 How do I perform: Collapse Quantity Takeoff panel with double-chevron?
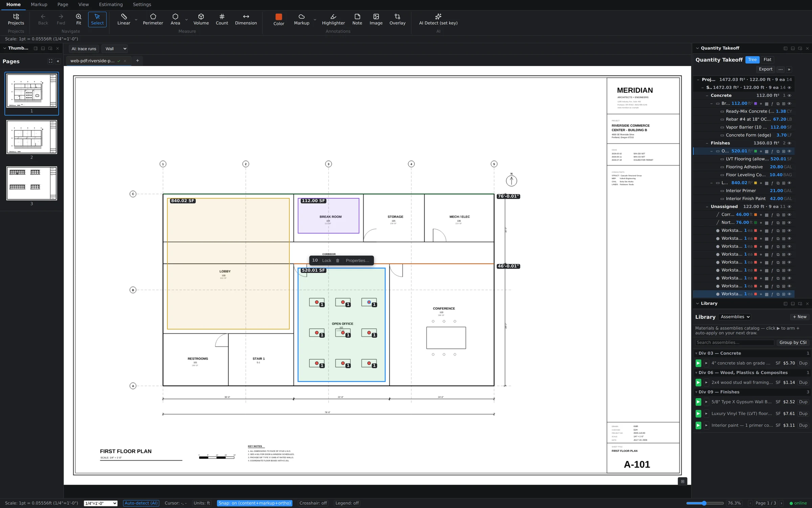[789, 69]
